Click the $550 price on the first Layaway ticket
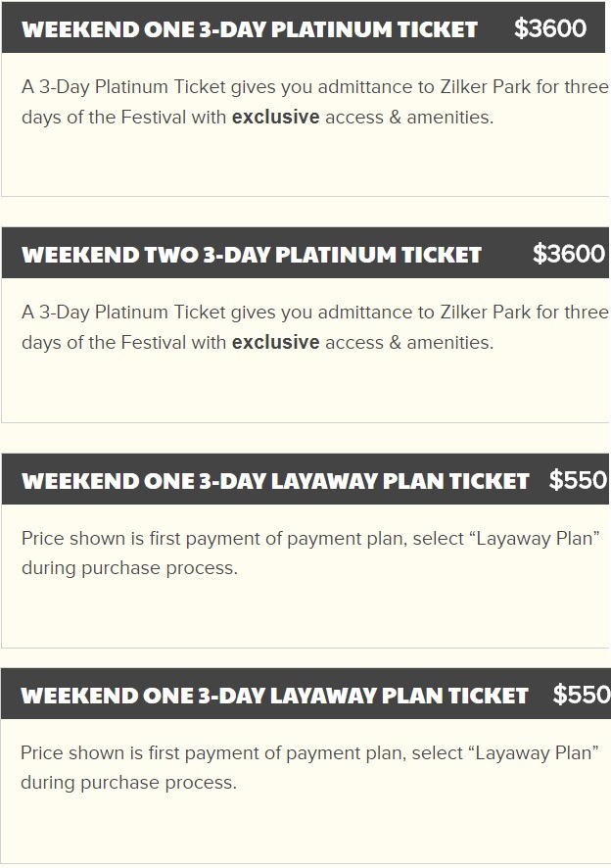The height and width of the screenshot is (868, 611). pyautogui.click(x=578, y=479)
